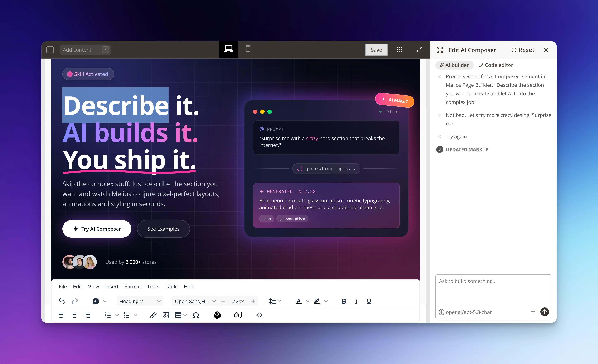This screenshot has width=598, height=364.
Task: Apply text color with the A icon
Action: (299, 301)
